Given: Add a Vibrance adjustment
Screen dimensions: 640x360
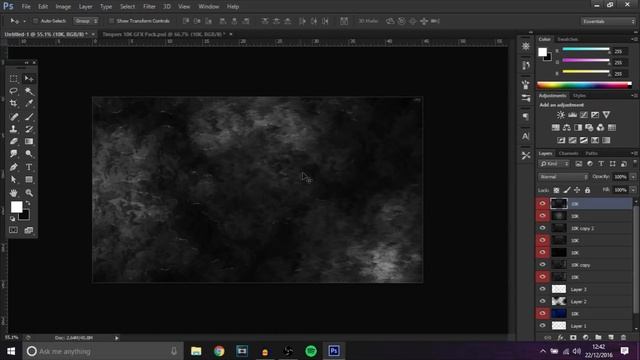Looking at the screenshot, I should pyautogui.click(x=606, y=115).
